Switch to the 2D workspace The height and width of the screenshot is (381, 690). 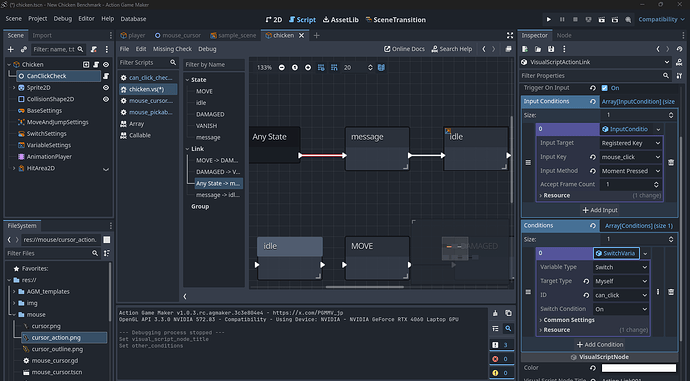click(x=274, y=20)
